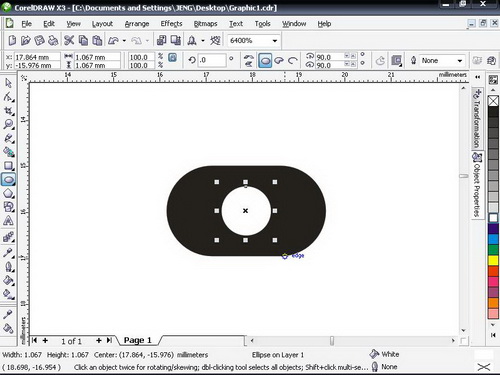Pick the green color swatch
Image resolution: width=500 pixels, height=375 pixels.
point(493,250)
